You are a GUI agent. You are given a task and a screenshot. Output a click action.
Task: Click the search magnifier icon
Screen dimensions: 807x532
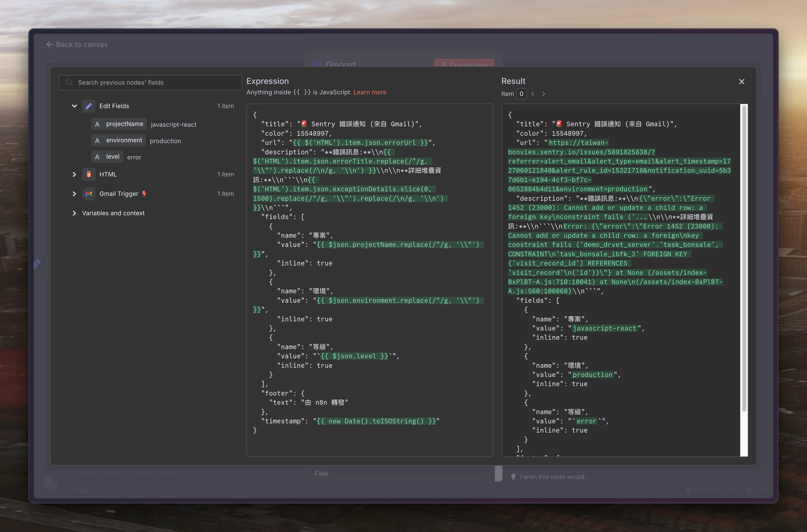point(69,82)
